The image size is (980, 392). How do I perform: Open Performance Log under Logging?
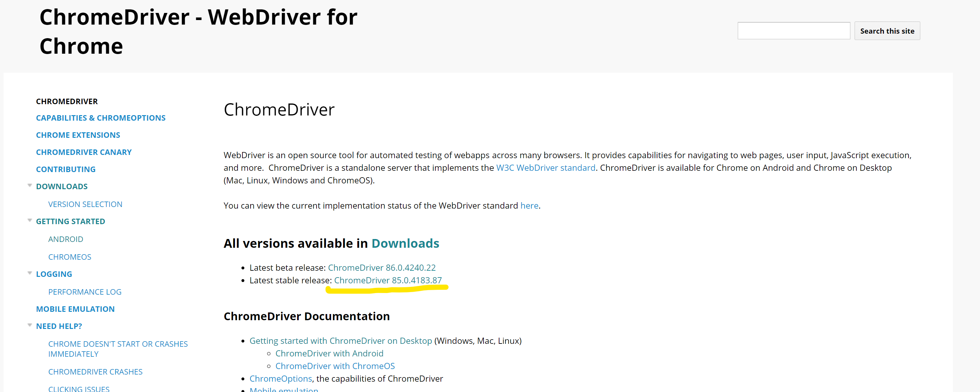(x=85, y=292)
